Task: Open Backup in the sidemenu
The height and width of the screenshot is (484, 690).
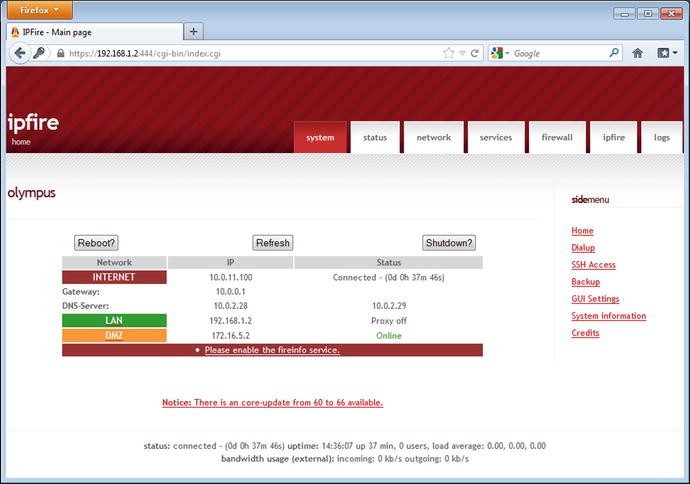Action: click(x=585, y=282)
